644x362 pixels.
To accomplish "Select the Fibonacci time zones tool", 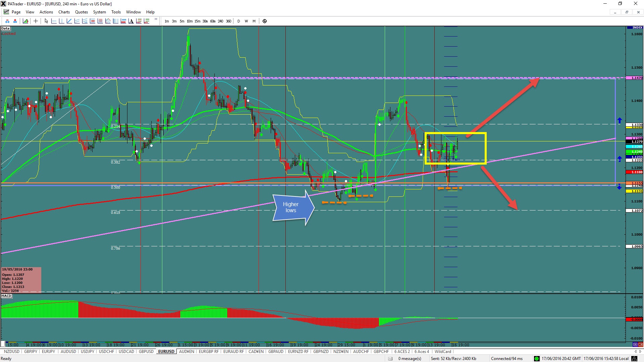I will (x=115, y=21).
